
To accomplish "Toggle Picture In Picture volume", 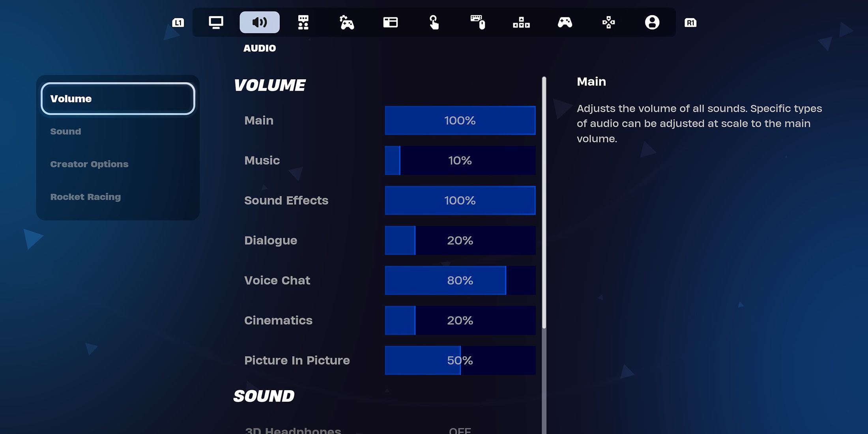I will coord(460,360).
